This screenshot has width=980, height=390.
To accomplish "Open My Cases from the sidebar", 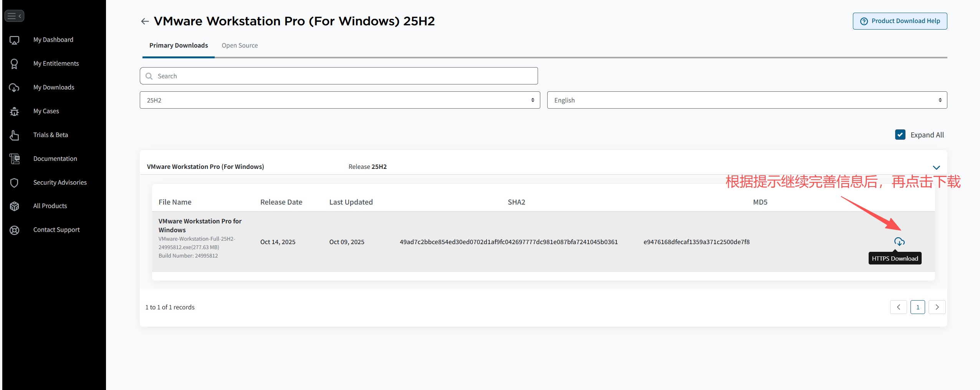I will [x=46, y=111].
